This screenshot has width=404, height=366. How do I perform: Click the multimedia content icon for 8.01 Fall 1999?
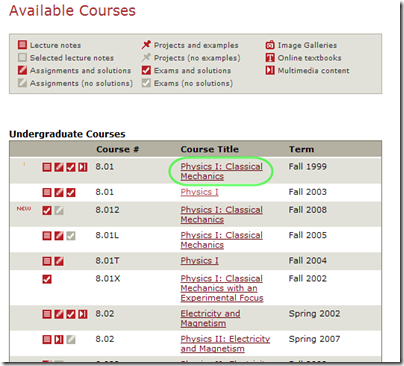tap(83, 167)
